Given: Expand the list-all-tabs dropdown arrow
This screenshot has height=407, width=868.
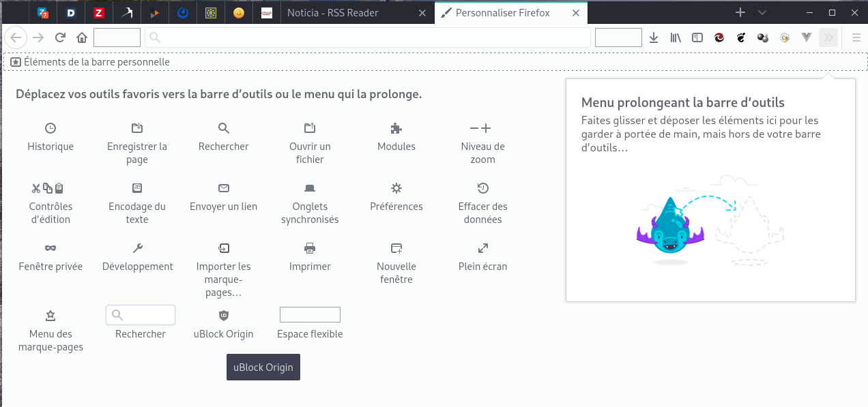Looking at the screenshot, I should click(x=762, y=13).
